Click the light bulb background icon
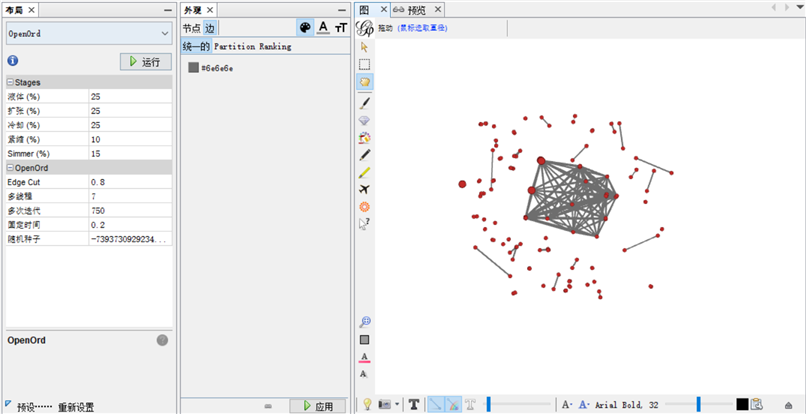The image size is (806, 414). [x=367, y=404]
